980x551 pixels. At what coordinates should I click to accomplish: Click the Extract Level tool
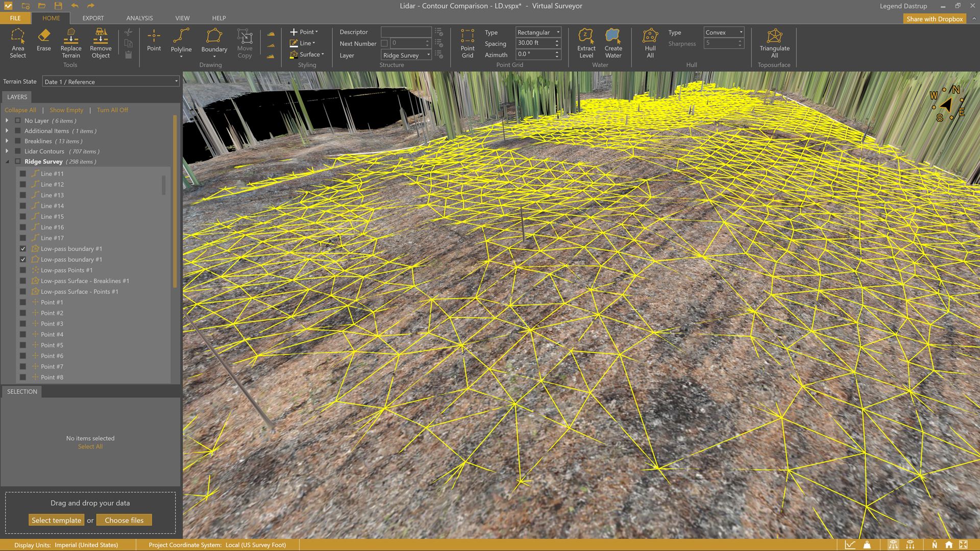586,43
